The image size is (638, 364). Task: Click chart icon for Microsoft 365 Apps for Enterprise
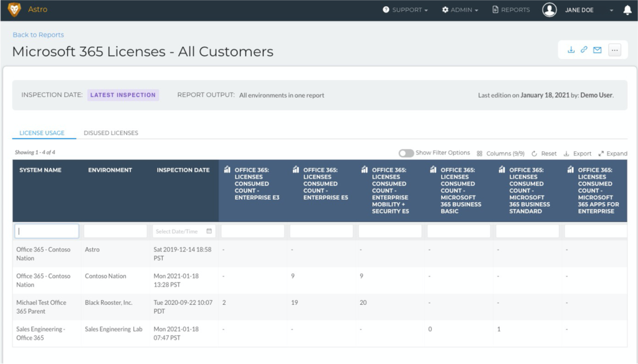[x=571, y=169]
